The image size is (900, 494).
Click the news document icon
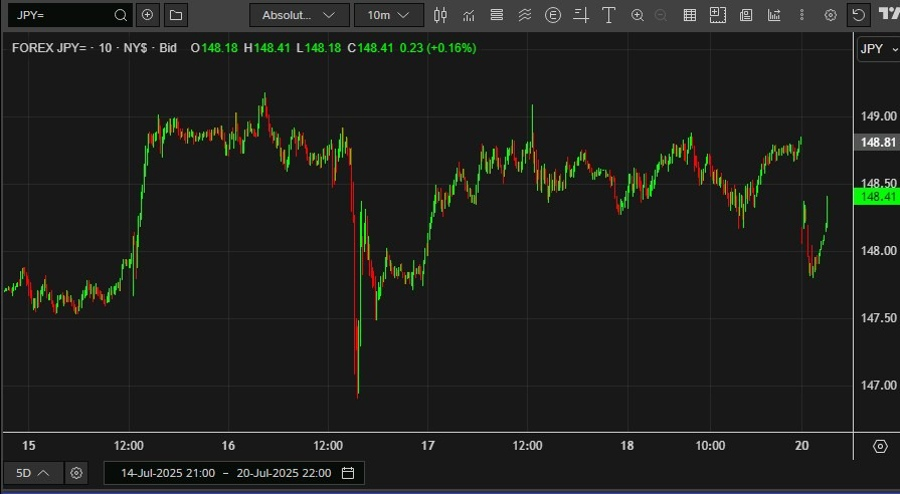pyautogui.click(x=746, y=15)
